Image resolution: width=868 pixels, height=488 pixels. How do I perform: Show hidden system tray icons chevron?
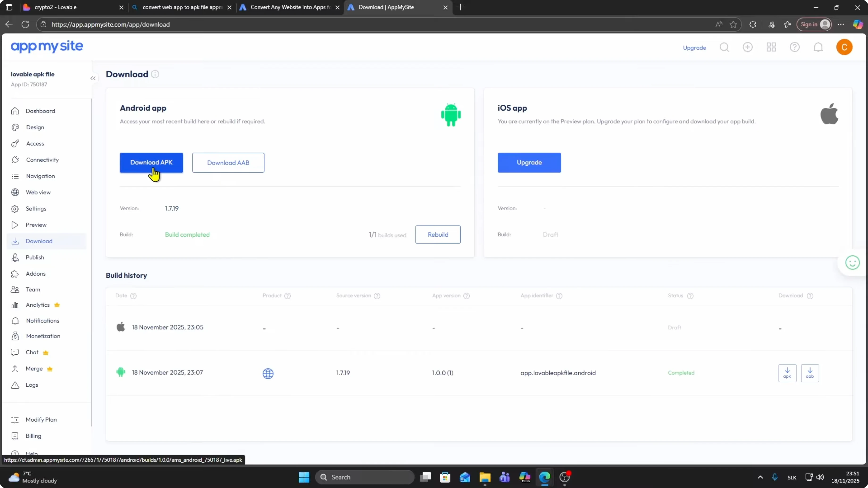coord(760,477)
